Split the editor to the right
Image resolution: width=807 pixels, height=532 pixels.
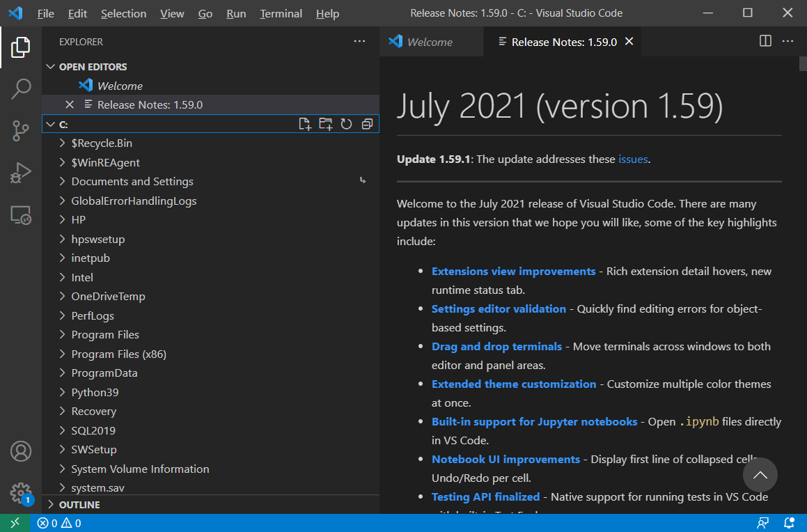pyautogui.click(x=765, y=41)
